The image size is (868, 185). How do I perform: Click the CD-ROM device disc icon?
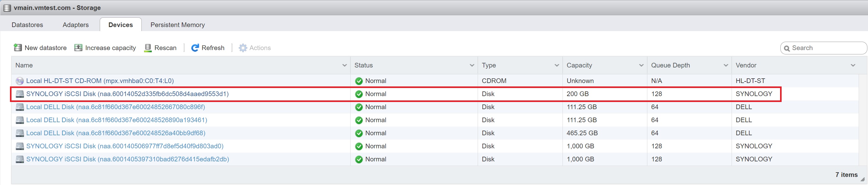point(20,81)
